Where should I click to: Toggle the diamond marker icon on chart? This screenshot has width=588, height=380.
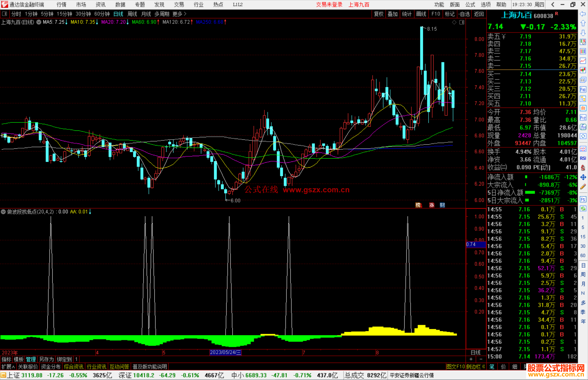click(454, 22)
